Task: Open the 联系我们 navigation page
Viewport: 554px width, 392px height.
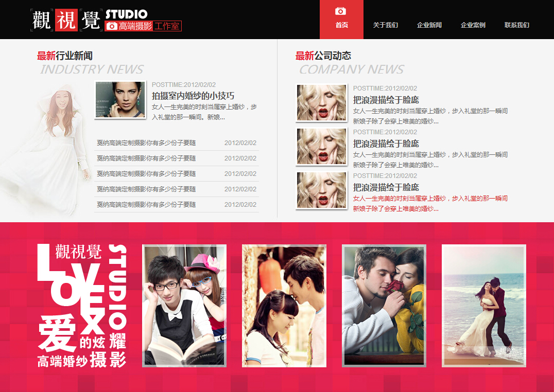Action: click(x=516, y=25)
